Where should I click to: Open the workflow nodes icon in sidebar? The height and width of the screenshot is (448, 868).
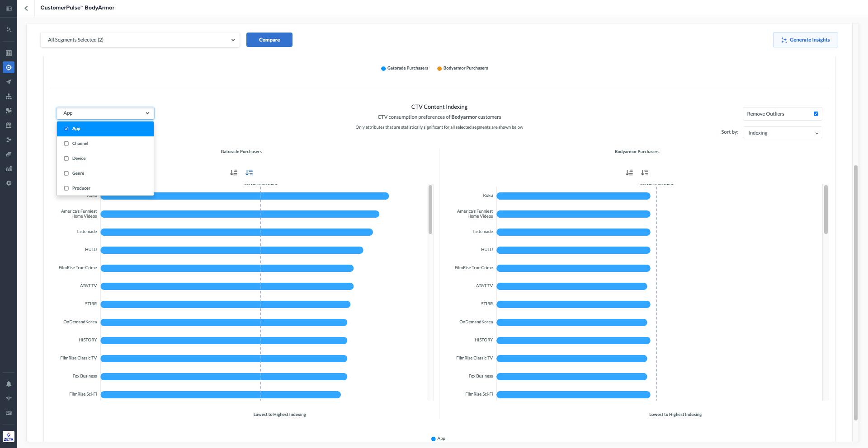[x=9, y=140]
